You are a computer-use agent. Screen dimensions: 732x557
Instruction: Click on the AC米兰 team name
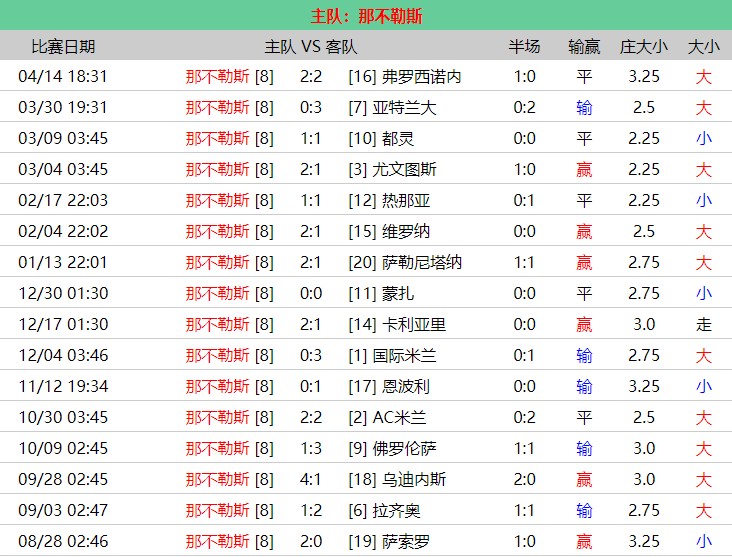400,417
